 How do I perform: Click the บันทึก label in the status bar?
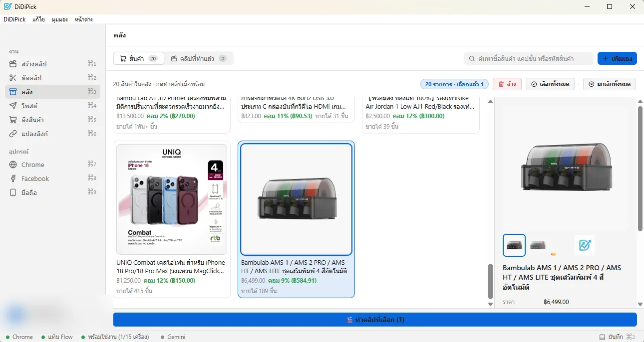(x=616, y=337)
